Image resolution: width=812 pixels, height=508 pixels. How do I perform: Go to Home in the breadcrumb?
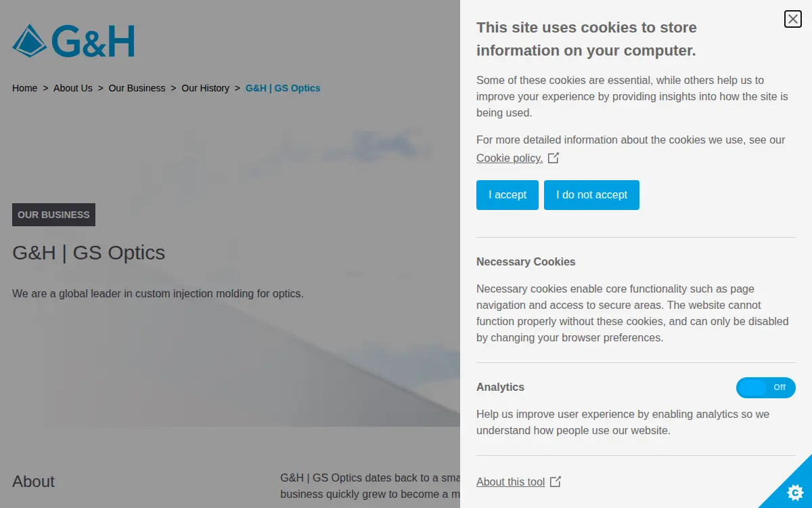(x=25, y=88)
